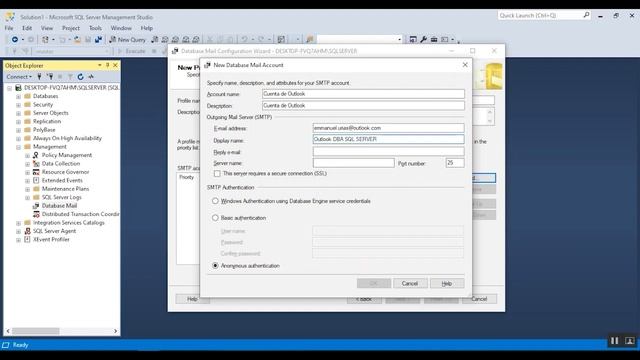This screenshot has width=640, height=360.
Task: Open the Edit menu
Action: click(x=27, y=28)
